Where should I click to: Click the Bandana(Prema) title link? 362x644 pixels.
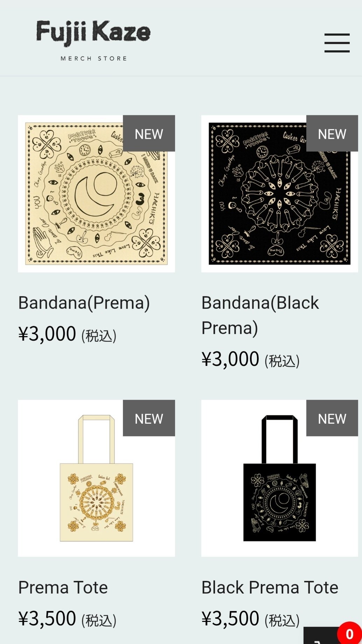pyautogui.click(x=84, y=303)
